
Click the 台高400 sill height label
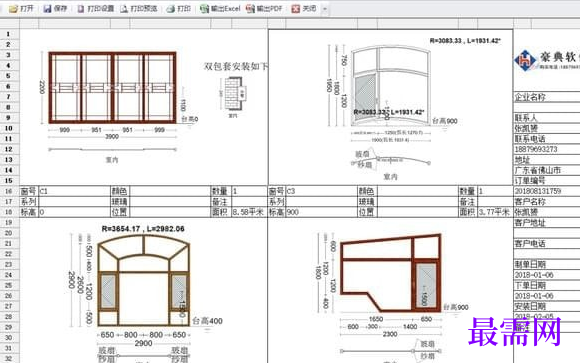[208, 321]
